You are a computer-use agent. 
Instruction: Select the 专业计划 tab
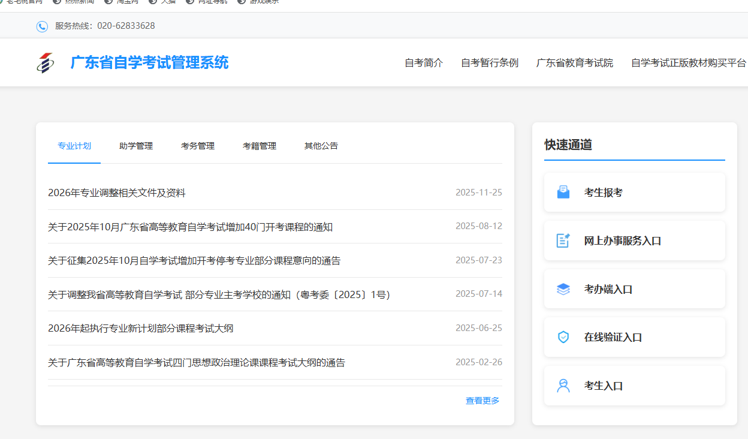(x=74, y=146)
